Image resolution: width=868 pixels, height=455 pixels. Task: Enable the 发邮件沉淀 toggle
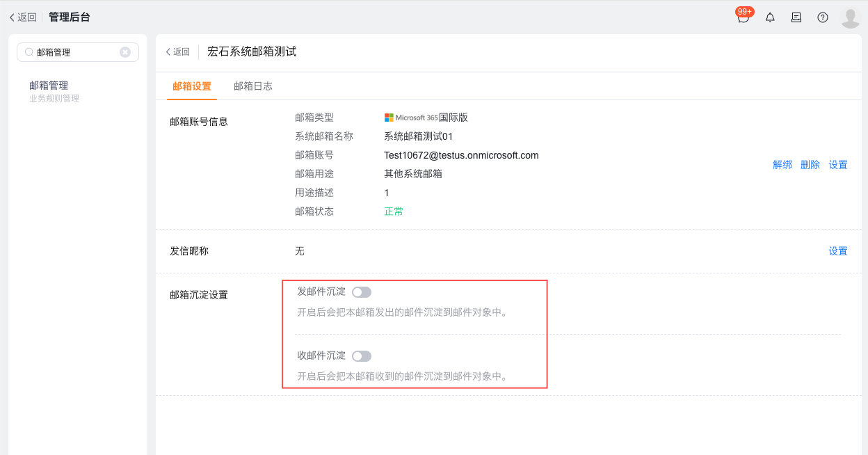coord(362,292)
